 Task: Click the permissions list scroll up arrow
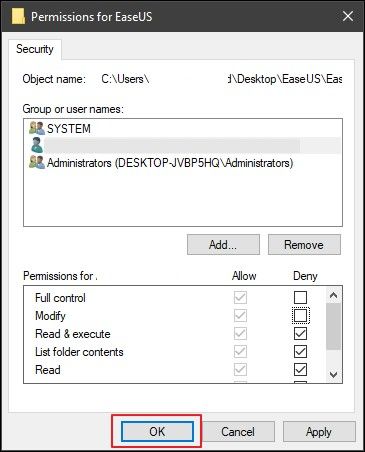point(333,295)
